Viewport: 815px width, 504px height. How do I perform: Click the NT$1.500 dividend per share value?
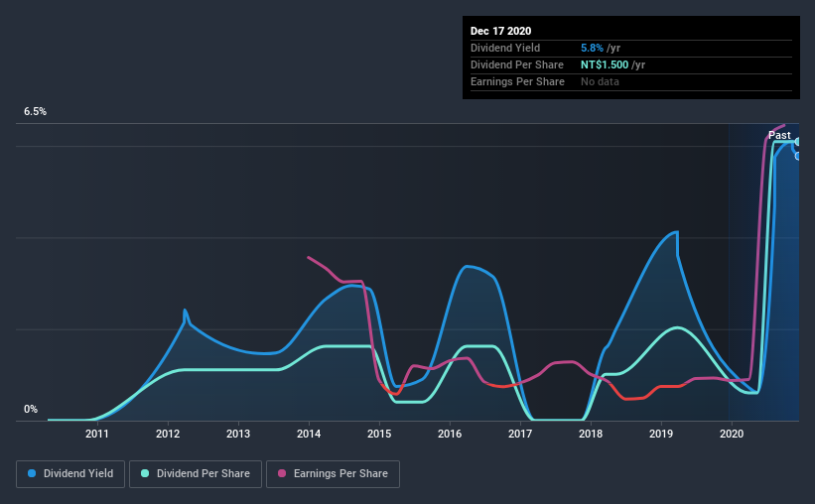pos(605,64)
